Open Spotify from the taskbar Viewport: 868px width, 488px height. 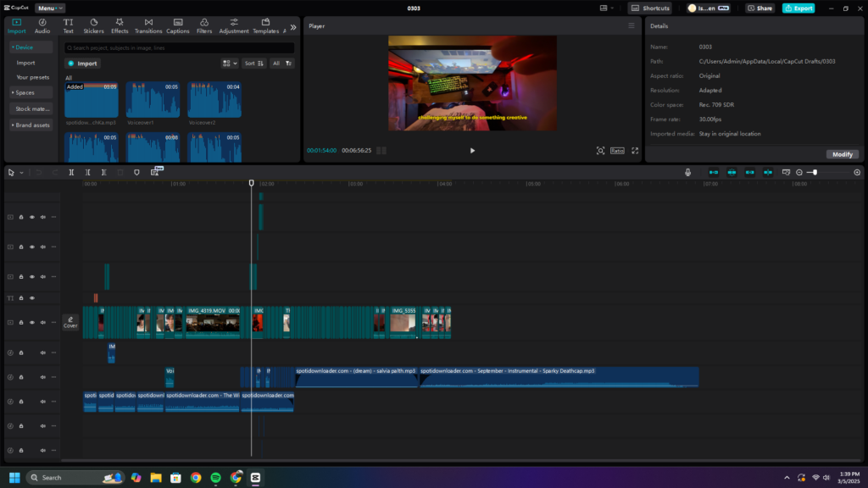click(216, 478)
